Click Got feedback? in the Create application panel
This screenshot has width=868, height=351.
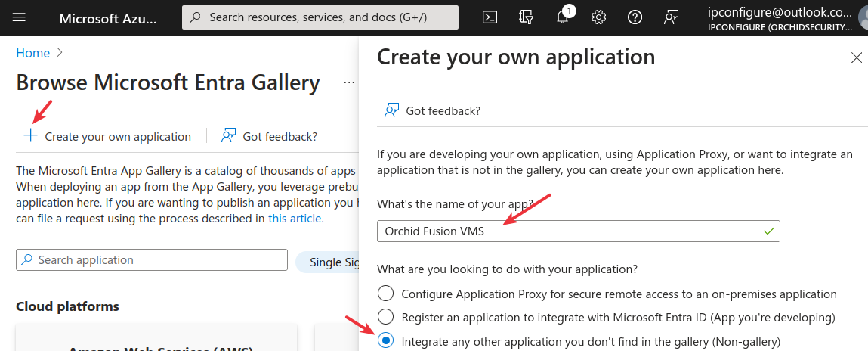tap(432, 111)
